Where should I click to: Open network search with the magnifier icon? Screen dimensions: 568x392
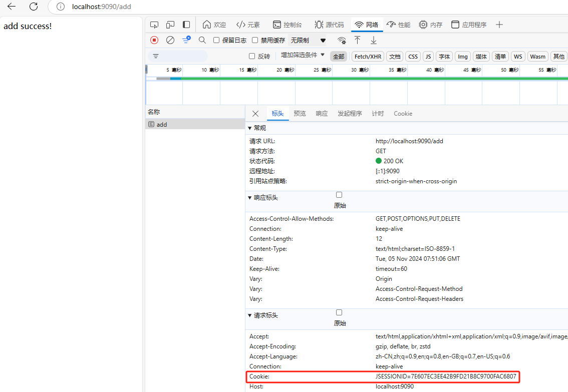pos(202,40)
